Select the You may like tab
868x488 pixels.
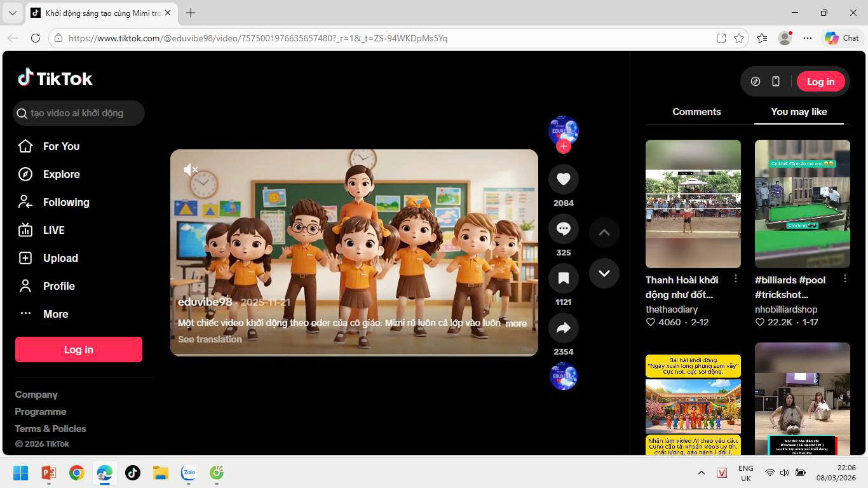pyautogui.click(x=799, y=112)
